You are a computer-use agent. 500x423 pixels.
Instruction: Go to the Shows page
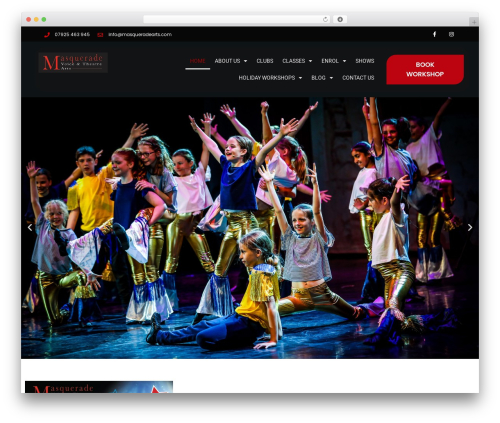(365, 61)
